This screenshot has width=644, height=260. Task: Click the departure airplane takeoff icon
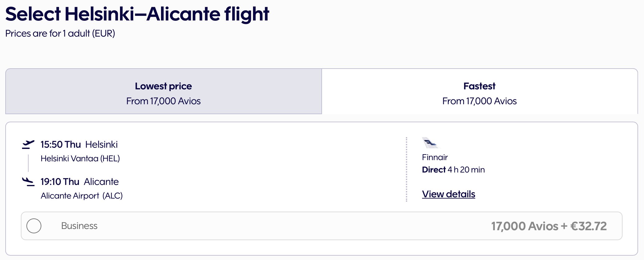[x=28, y=145]
